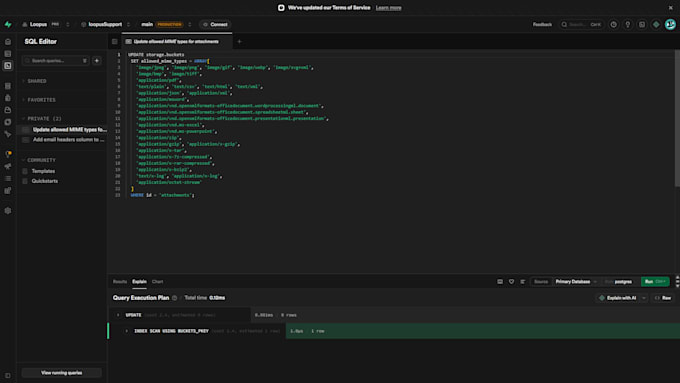Open the Integrations sidebar icon
The image size is (680, 383).
tap(8, 190)
